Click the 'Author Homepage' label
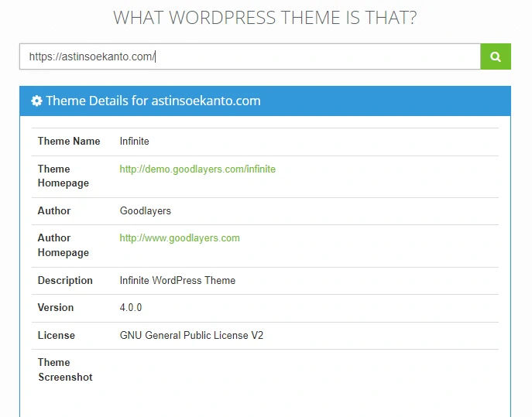Image resolution: width=532 pixels, height=417 pixels. click(63, 245)
